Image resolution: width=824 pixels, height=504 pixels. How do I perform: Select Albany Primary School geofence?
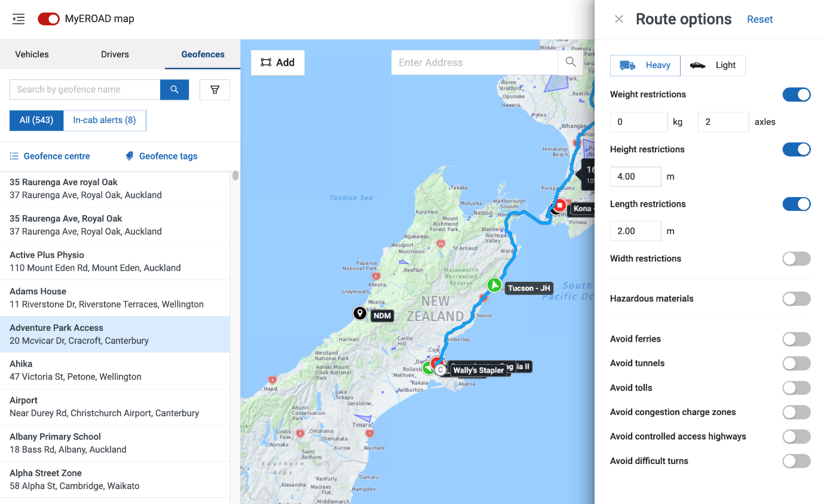[x=115, y=443]
